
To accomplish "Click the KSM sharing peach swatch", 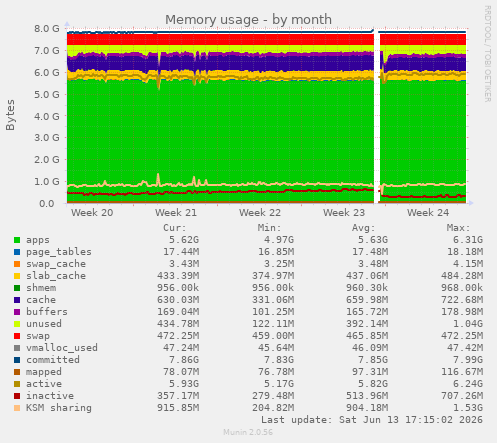I will click(17, 408).
